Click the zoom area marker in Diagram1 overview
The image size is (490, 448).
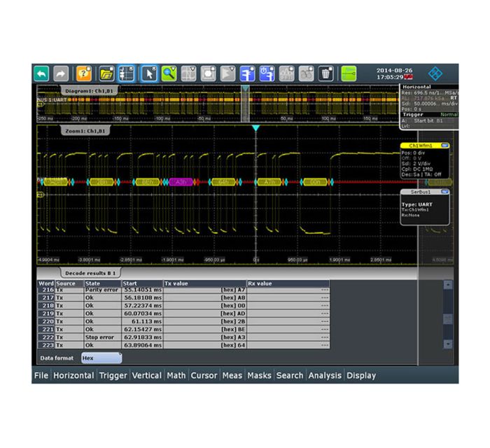245,104
